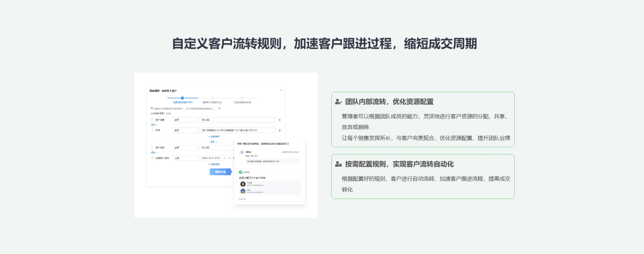644x254 pixels.
Task: Click the green notification icon in message card
Action: coord(241,172)
